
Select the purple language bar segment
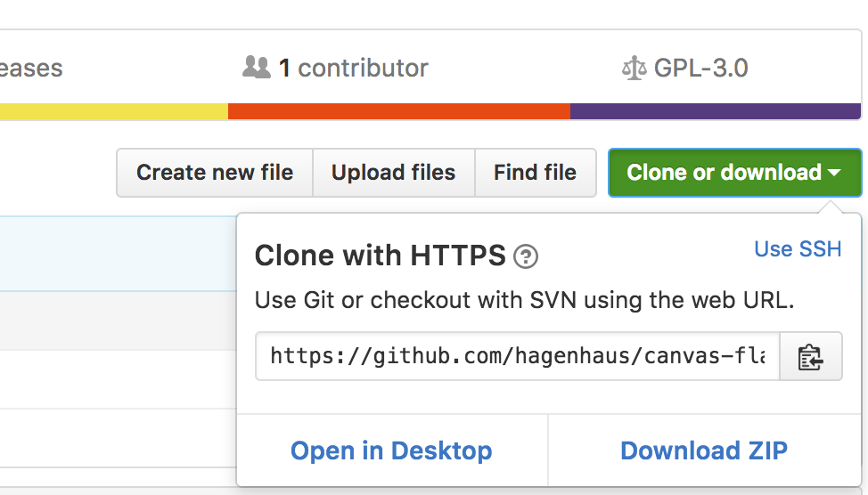click(715, 111)
